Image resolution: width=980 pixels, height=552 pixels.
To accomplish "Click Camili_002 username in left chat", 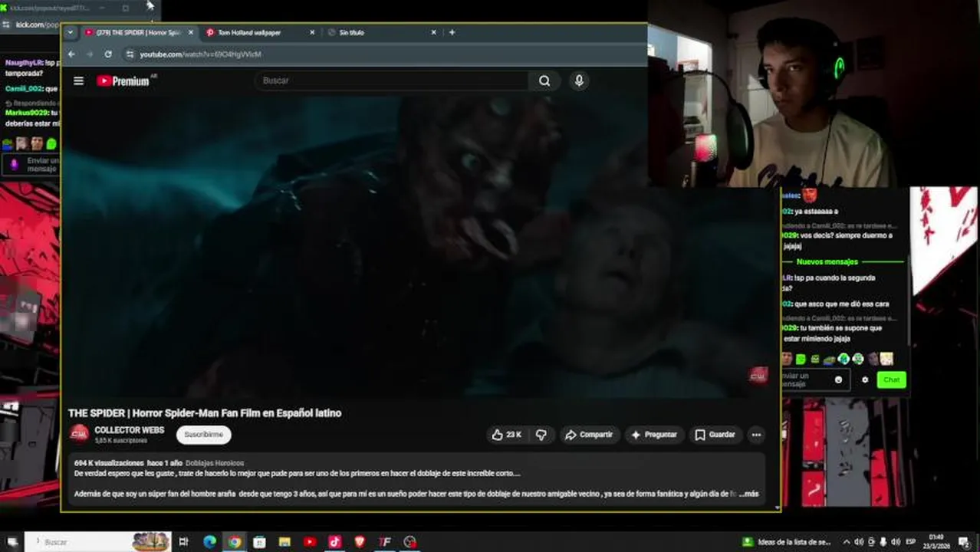I will (24, 89).
